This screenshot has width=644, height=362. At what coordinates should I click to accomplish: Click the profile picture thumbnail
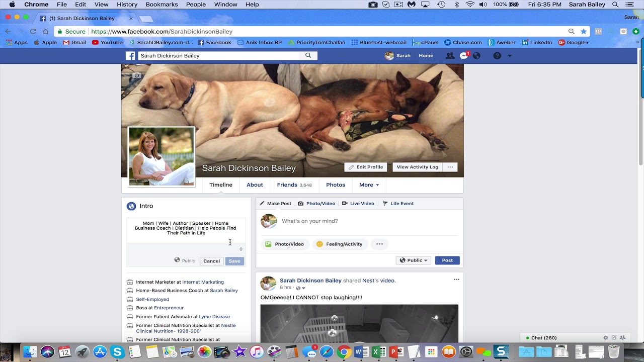(x=162, y=156)
